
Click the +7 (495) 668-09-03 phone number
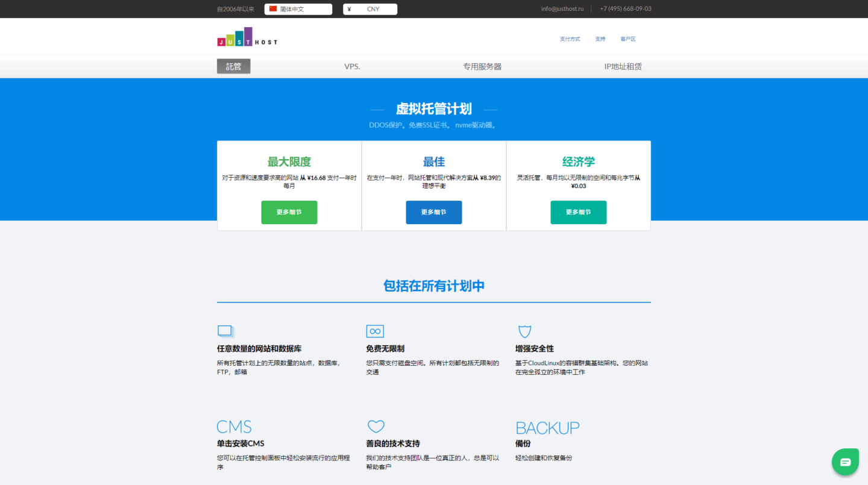626,9
